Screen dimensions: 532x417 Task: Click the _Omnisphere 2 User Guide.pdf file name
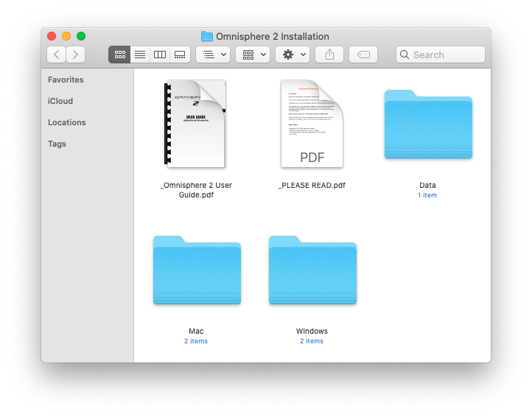point(196,190)
